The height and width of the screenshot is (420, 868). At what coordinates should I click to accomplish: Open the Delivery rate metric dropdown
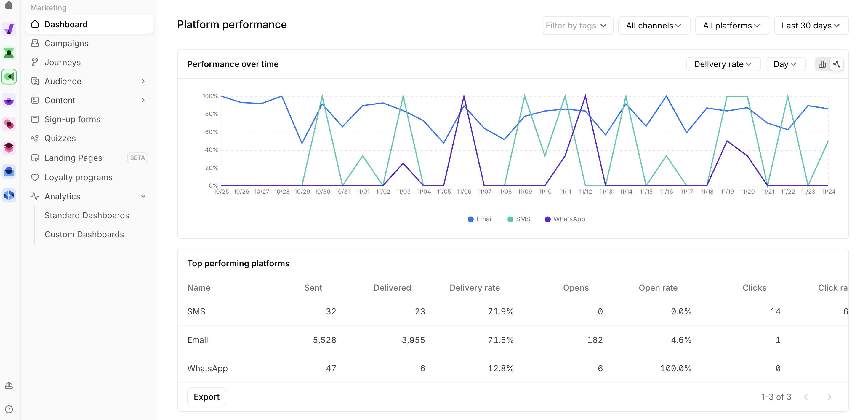[723, 64]
